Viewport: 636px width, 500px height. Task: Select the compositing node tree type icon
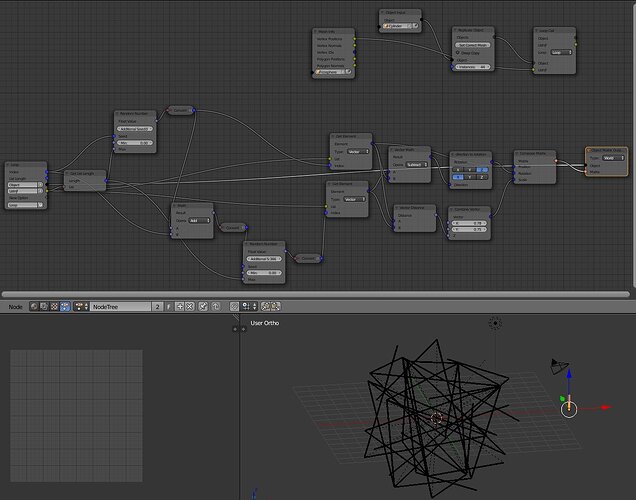click(44, 307)
